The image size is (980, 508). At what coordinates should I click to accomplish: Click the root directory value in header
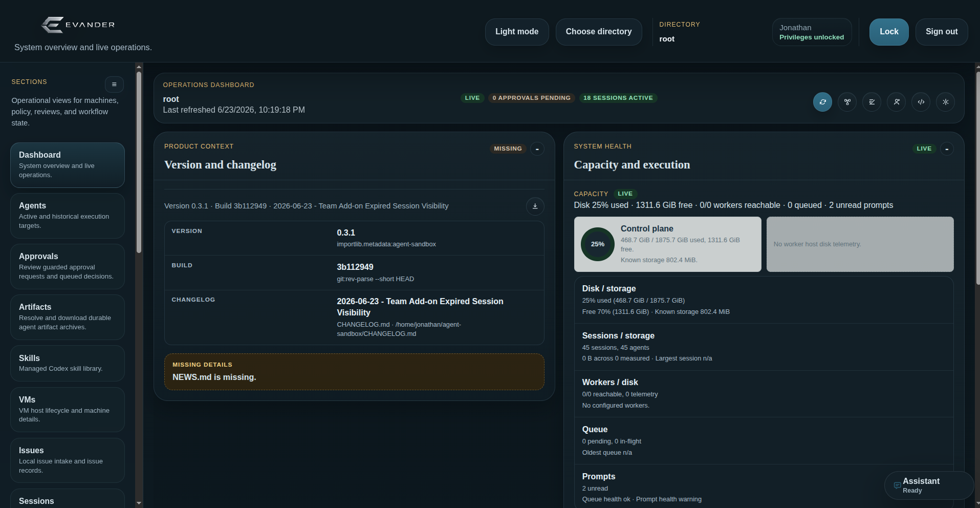pos(667,39)
